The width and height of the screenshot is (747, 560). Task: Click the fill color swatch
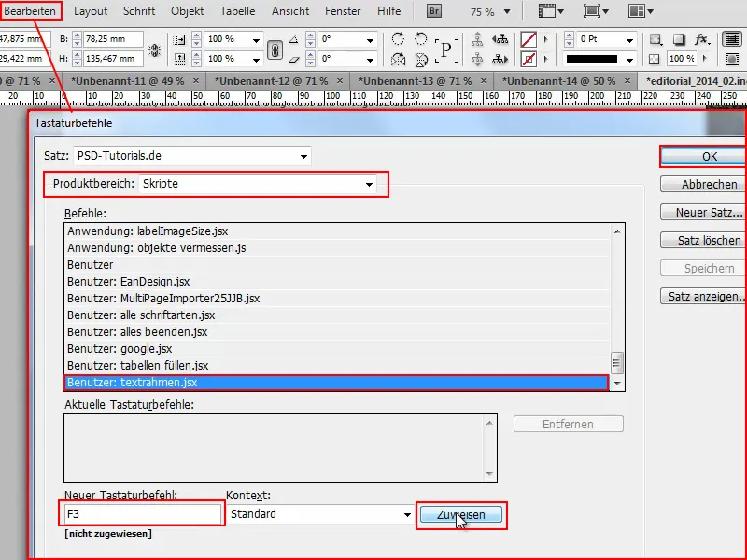529,39
